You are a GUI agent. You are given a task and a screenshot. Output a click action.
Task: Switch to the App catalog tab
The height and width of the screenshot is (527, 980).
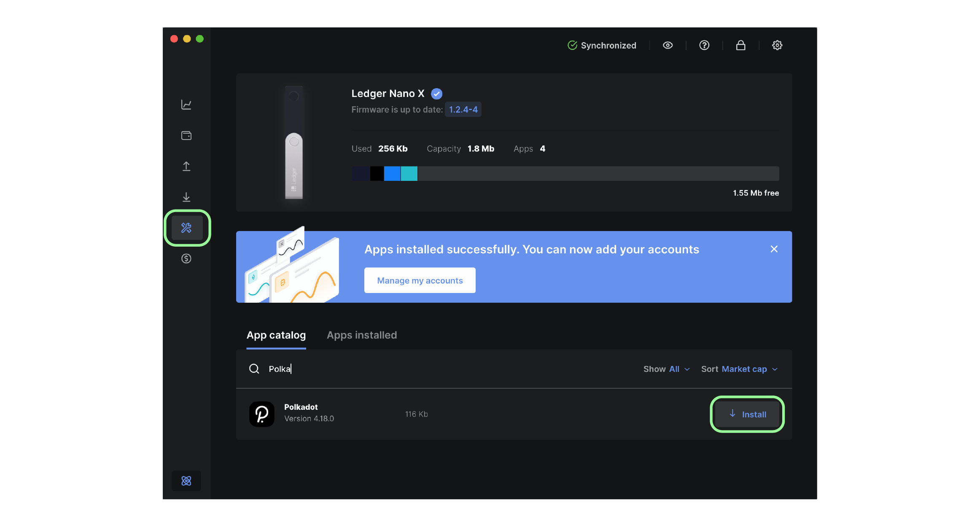click(x=276, y=335)
